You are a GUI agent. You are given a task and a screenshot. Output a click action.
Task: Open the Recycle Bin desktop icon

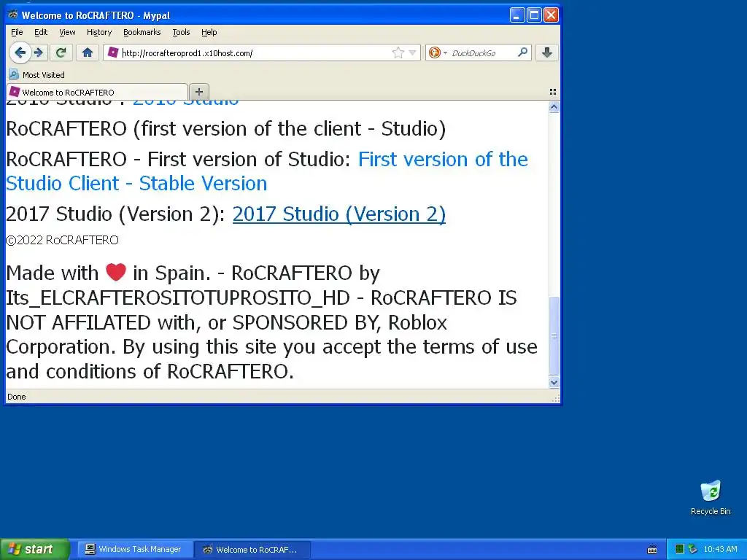[x=711, y=497]
